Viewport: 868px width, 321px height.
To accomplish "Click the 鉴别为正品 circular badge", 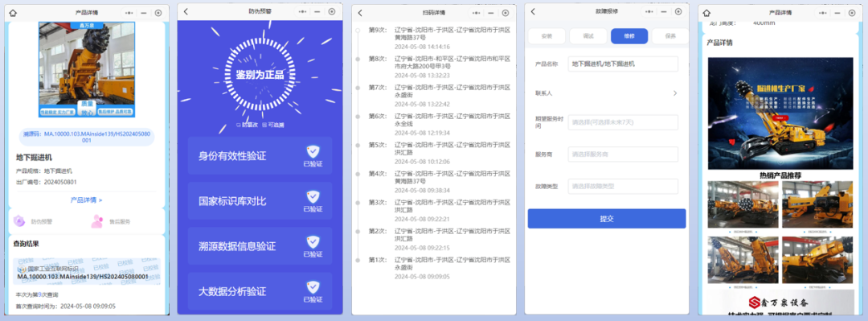I will click(x=260, y=75).
